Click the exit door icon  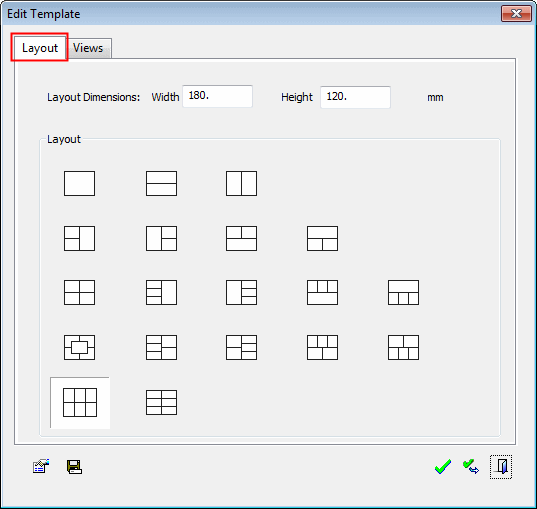501,467
